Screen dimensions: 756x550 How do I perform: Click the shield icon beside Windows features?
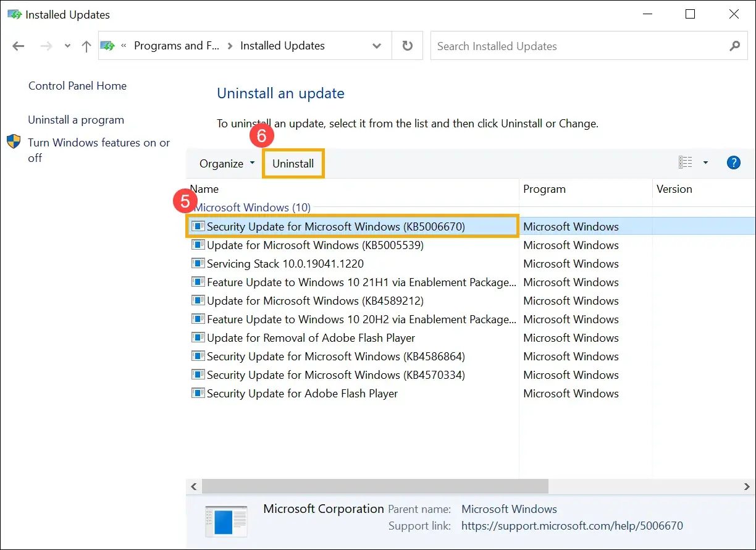(x=14, y=142)
